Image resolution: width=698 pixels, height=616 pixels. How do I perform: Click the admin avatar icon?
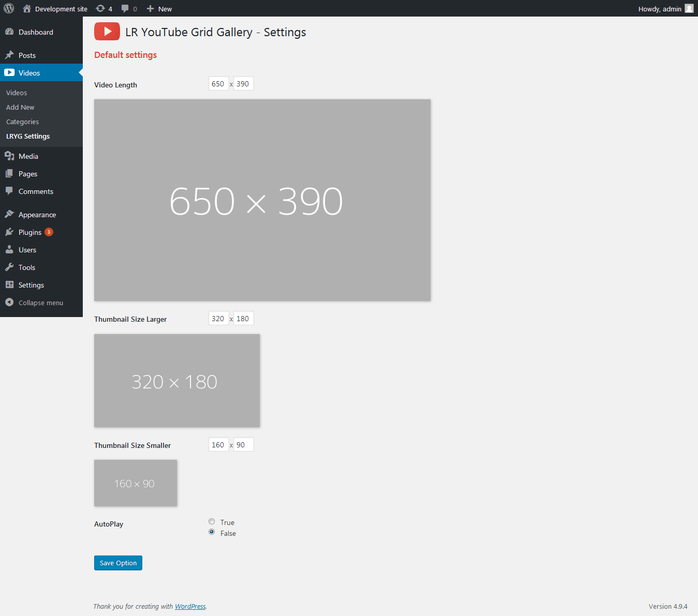point(689,8)
